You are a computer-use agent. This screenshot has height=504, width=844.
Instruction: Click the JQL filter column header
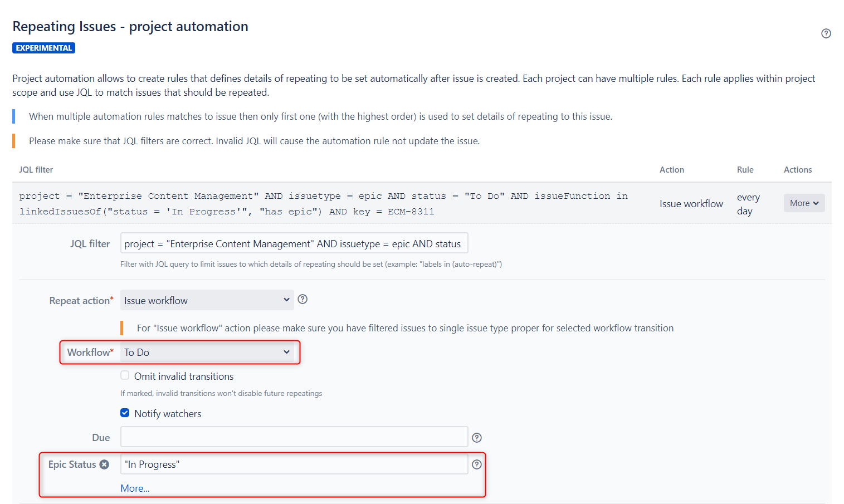click(x=36, y=170)
